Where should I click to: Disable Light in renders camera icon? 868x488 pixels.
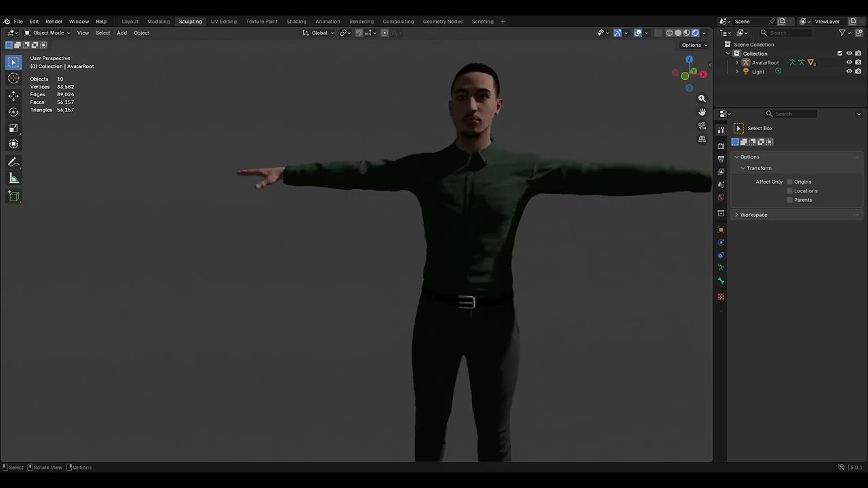click(859, 71)
